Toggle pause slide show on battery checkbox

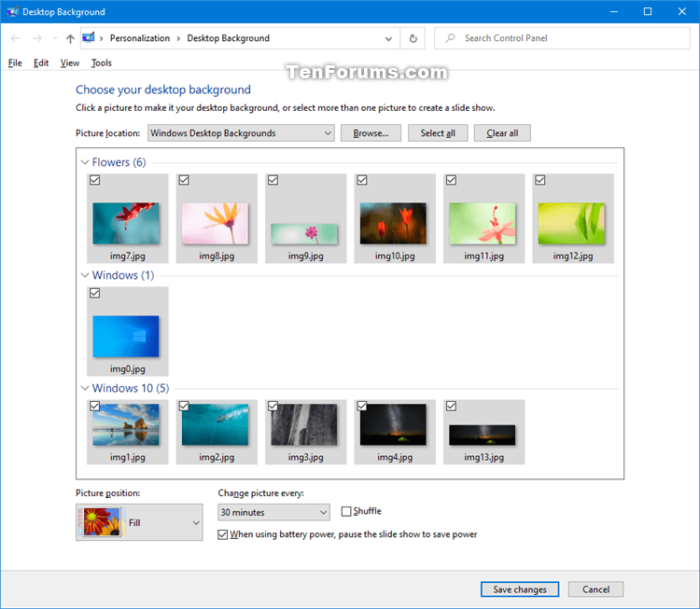tap(223, 534)
